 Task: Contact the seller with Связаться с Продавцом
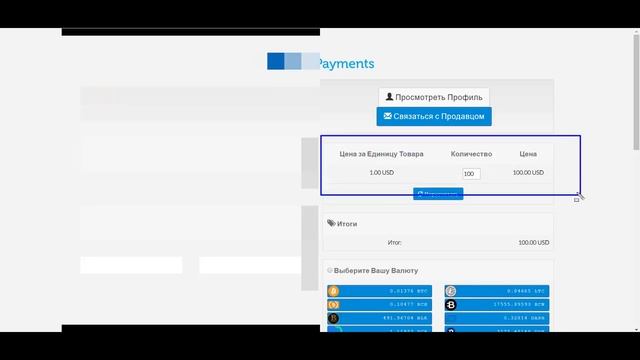[x=434, y=116]
